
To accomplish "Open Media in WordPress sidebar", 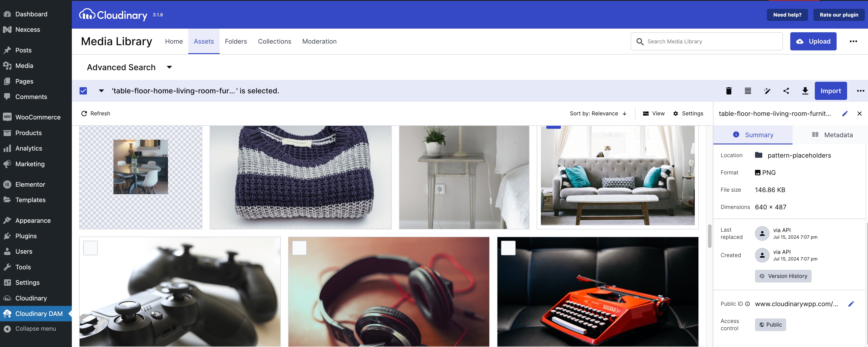I will (36, 66).
